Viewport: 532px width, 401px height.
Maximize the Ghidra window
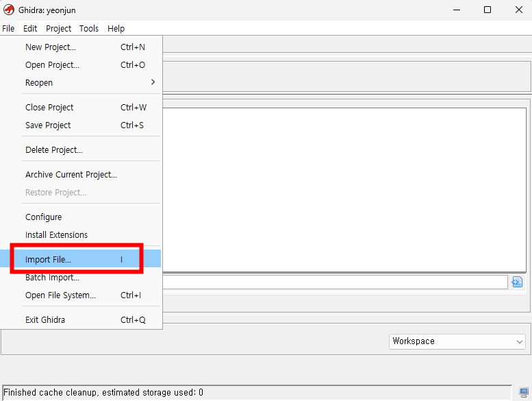[487, 10]
